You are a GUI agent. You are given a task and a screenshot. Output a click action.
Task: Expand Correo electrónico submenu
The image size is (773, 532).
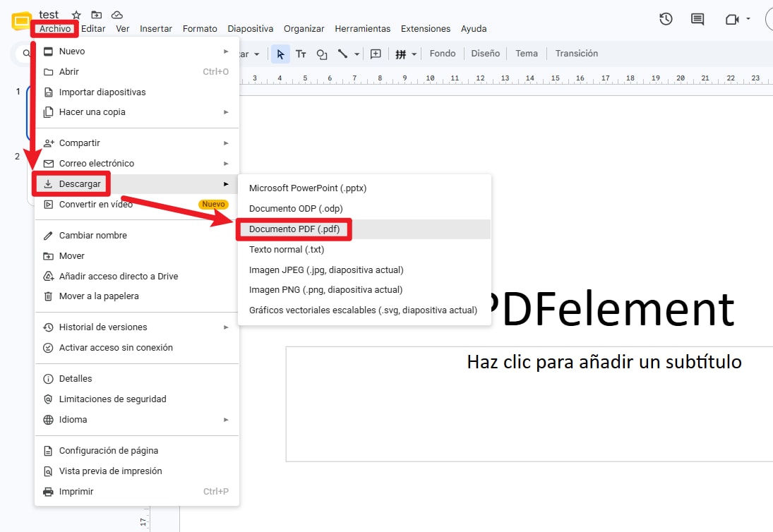coord(136,163)
